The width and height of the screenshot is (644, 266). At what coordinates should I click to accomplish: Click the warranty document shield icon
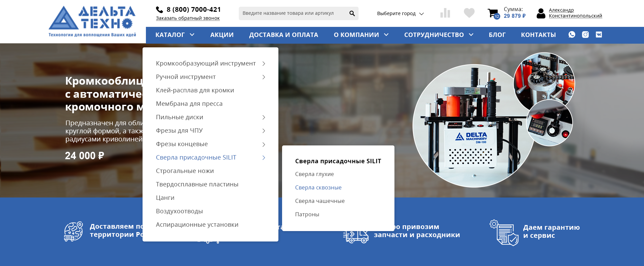(504, 233)
